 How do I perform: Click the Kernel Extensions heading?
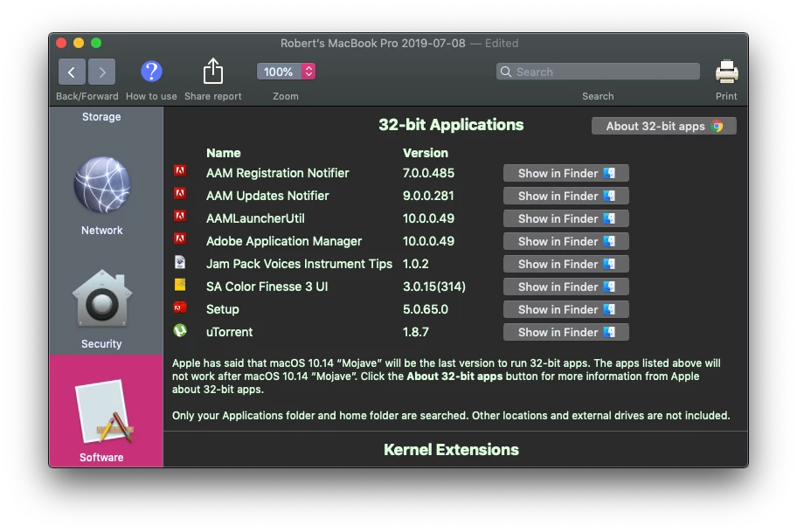[x=451, y=450]
